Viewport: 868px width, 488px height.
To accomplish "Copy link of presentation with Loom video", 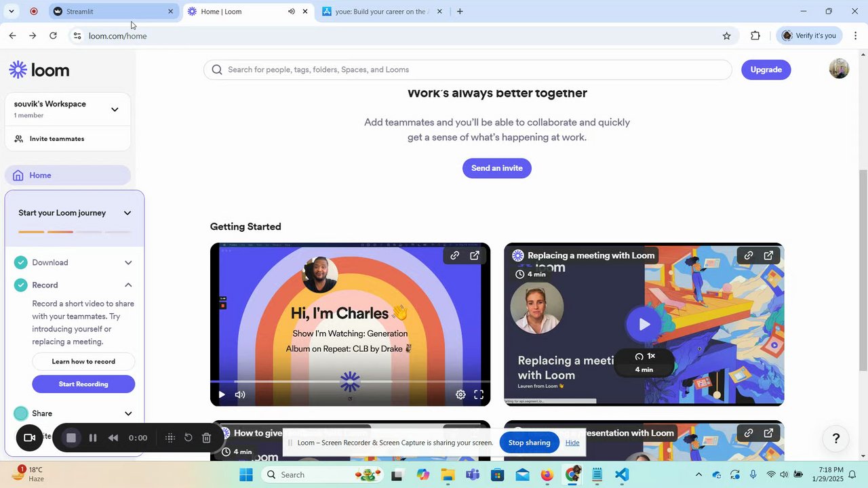I will pos(749,433).
